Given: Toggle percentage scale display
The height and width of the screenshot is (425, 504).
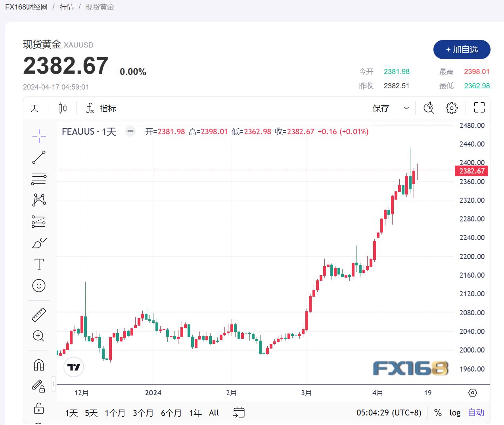Looking at the screenshot, I should pyautogui.click(x=438, y=412).
